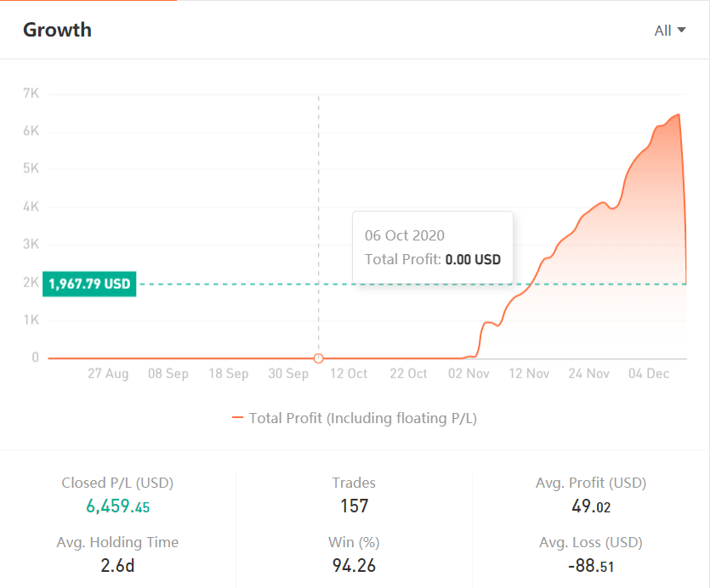Toggle the Total Profit legend entry
Screen dimensions: 716x588
[355, 418]
